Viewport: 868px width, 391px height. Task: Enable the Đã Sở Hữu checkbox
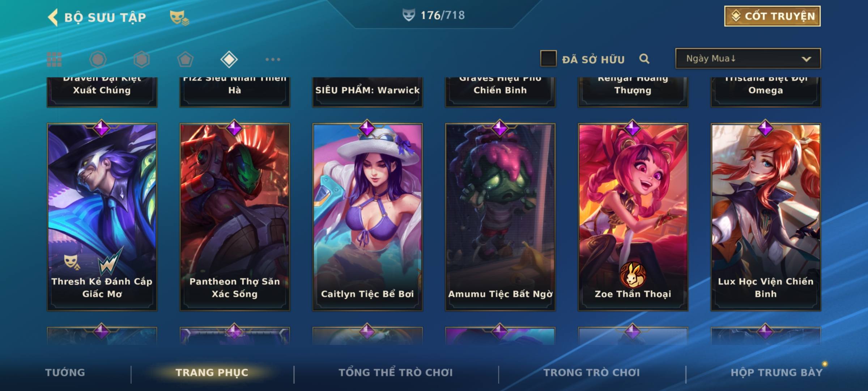[x=548, y=59]
